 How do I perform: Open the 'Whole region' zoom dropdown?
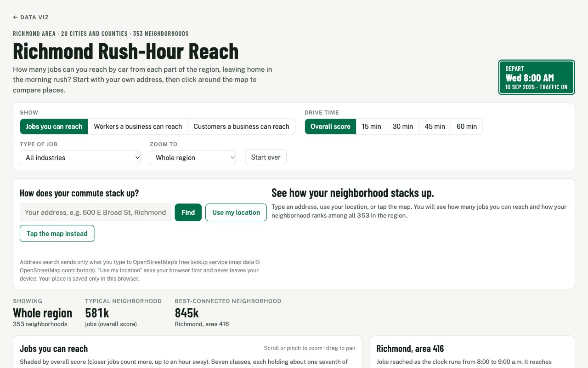point(192,158)
